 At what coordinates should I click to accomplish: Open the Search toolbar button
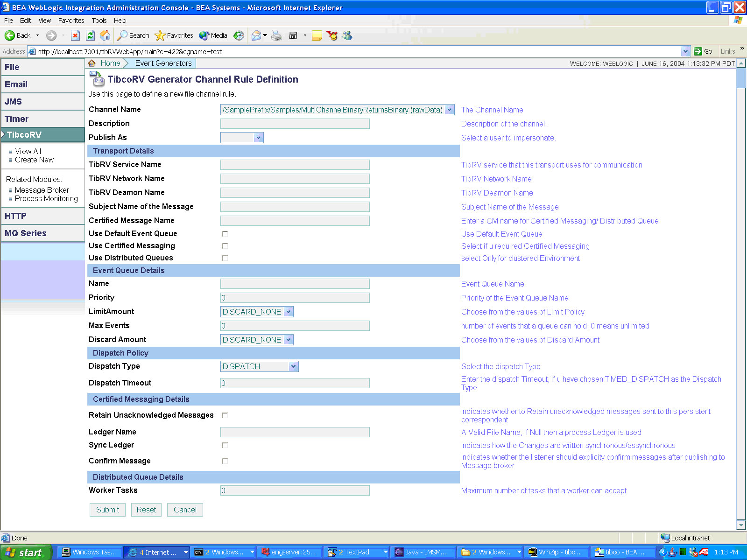(x=133, y=35)
